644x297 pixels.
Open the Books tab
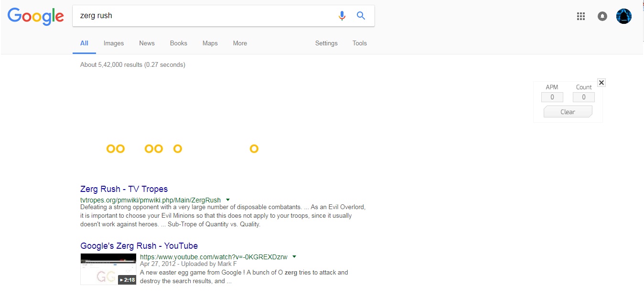point(179,43)
